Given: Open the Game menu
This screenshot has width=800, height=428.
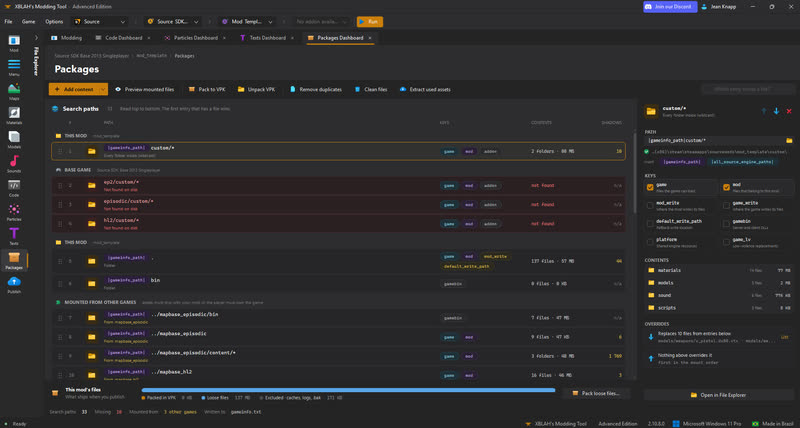Looking at the screenshot, I should pyautogui.click(x=28, y=21).
